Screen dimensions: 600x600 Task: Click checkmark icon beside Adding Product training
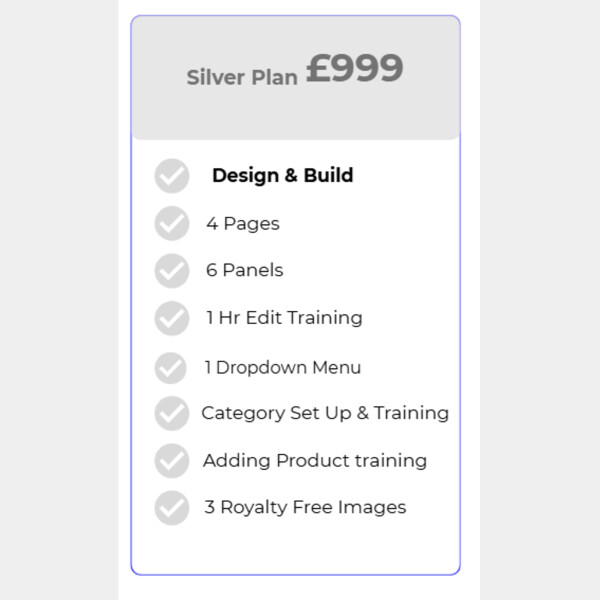(x=172, y=461)
